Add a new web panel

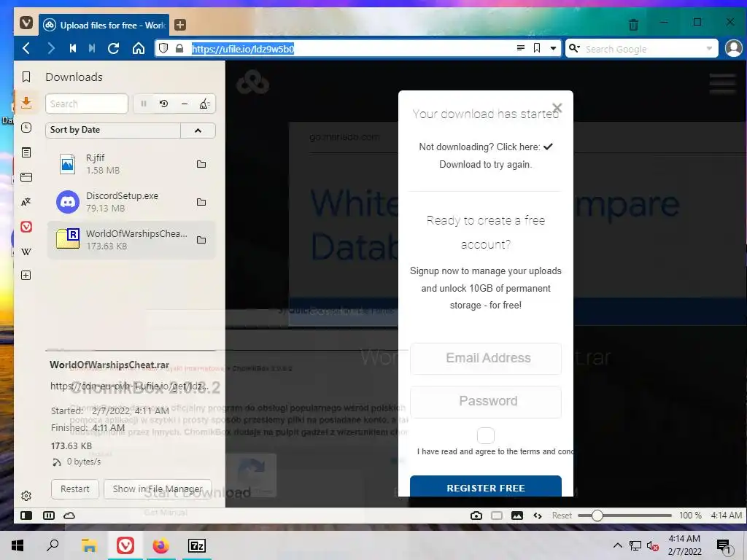[26, 275]
